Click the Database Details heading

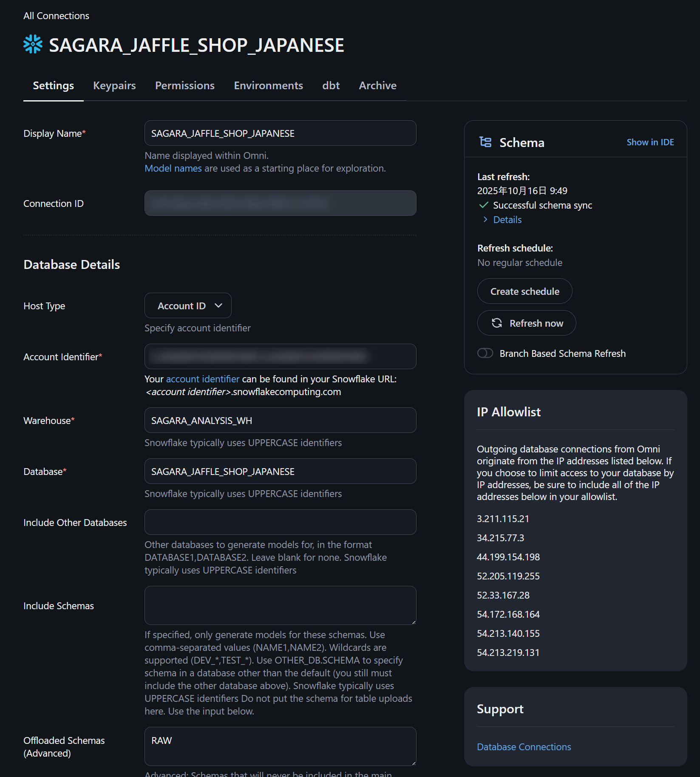click(x=72, y=264)
